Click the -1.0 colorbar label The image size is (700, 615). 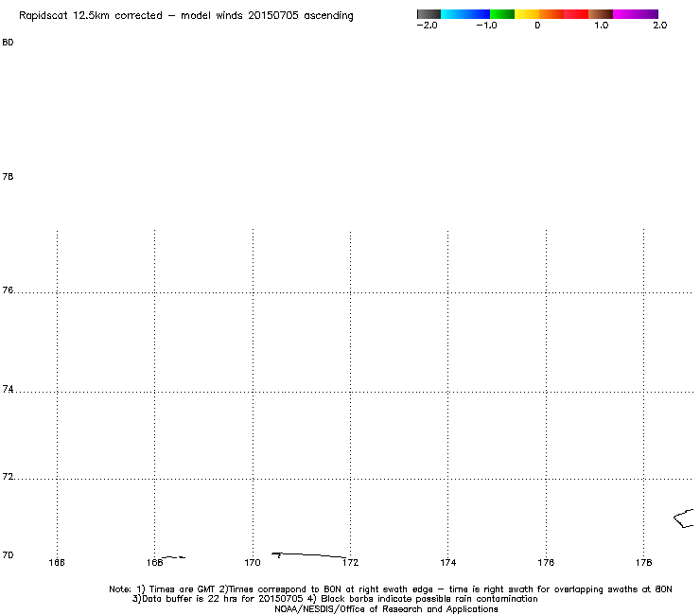pos(486,26)
